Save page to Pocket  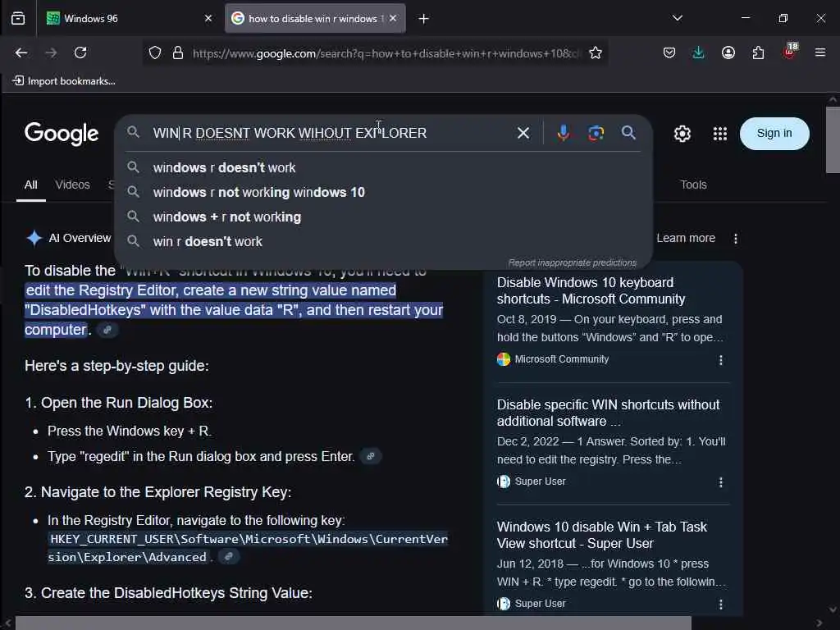(669, 52)
